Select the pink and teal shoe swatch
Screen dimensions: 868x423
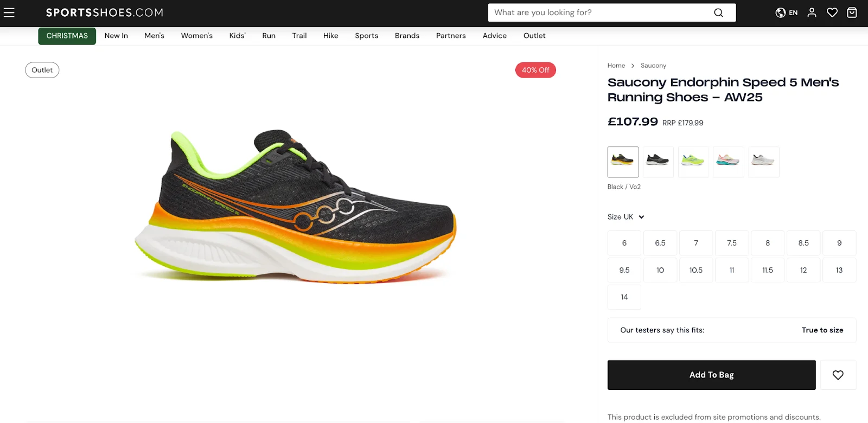coord(729,162)
